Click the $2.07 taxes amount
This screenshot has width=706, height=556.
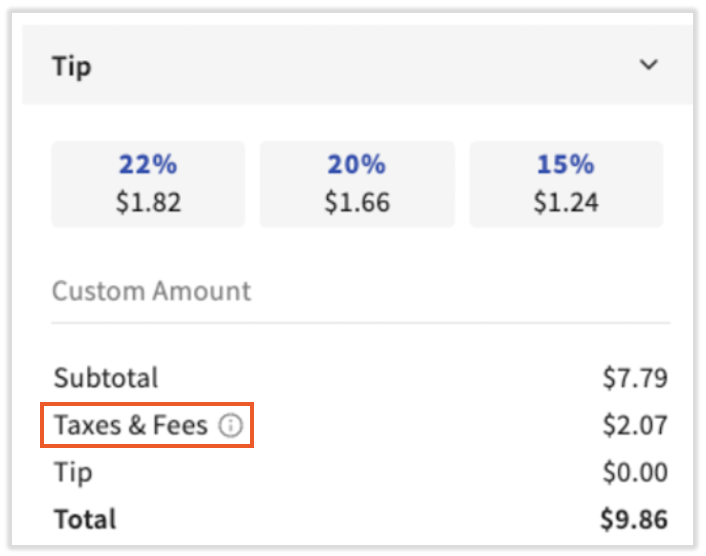pos(635,426)
